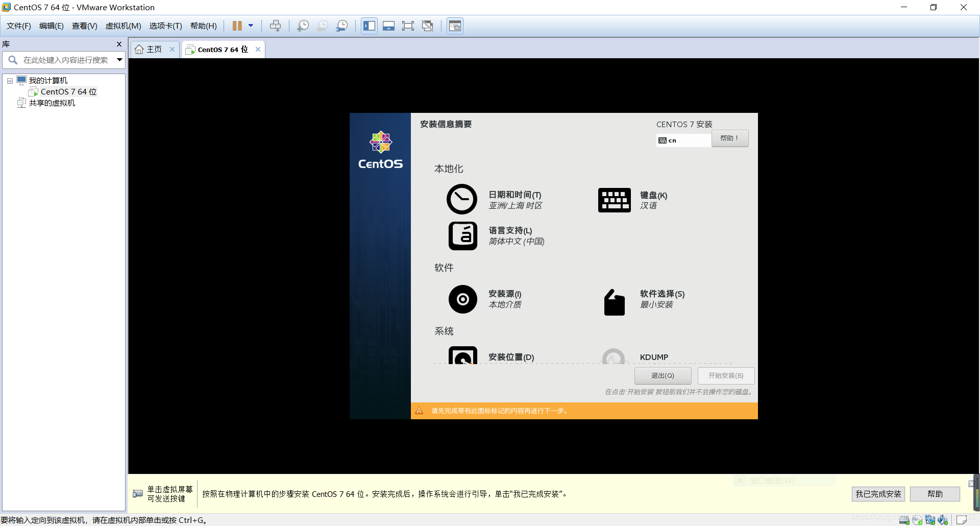Send Ctrl+Alt+Del to the virtual machine
Image resolution: width=980 pixels, height=526 pixels.
coord(275,26)
